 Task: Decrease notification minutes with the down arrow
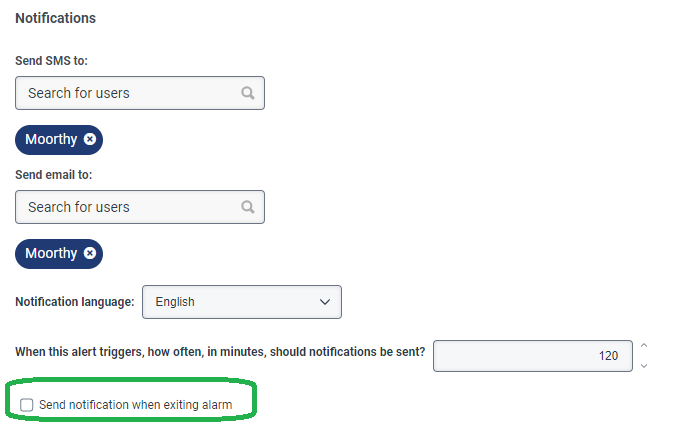click(643, 365)
